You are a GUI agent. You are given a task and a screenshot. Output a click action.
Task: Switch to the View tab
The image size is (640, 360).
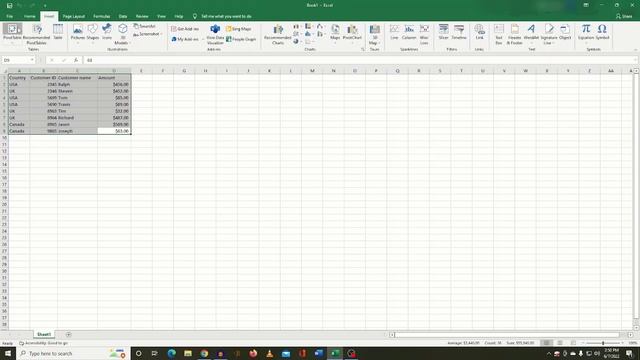(x=162, y=16)
